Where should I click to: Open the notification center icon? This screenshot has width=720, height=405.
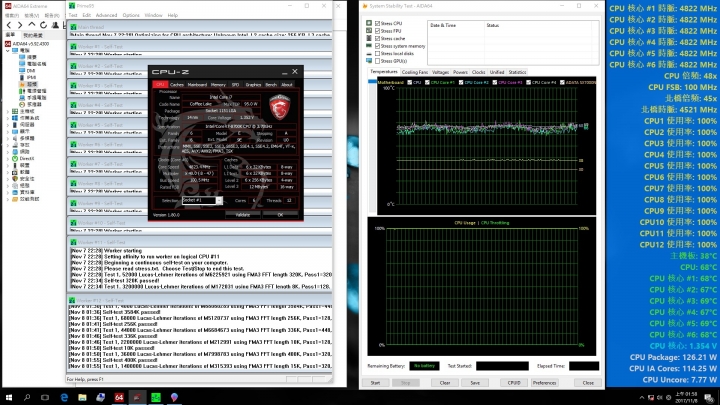(x=709, y=397)
